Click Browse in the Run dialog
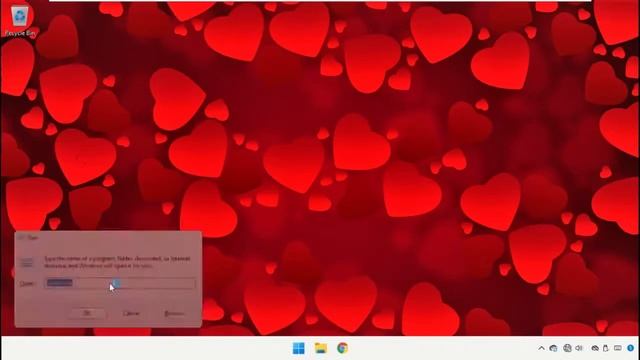 click(x=174, y=313)
